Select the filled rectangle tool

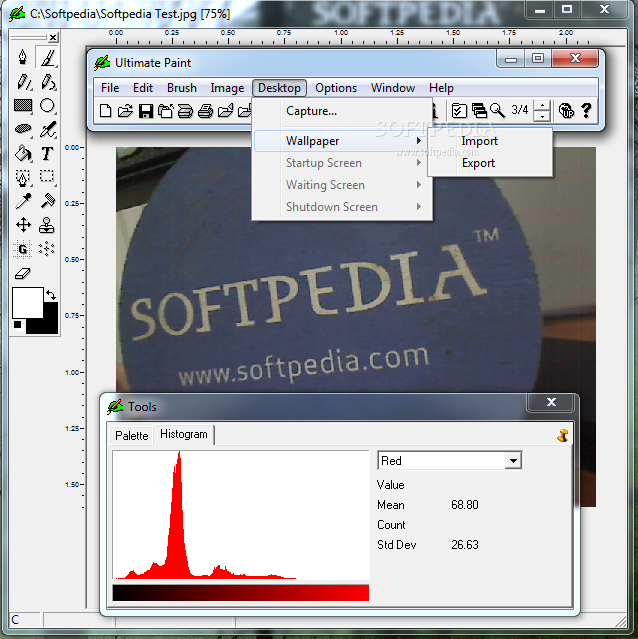pyautogui.click(x=23, y=106)
